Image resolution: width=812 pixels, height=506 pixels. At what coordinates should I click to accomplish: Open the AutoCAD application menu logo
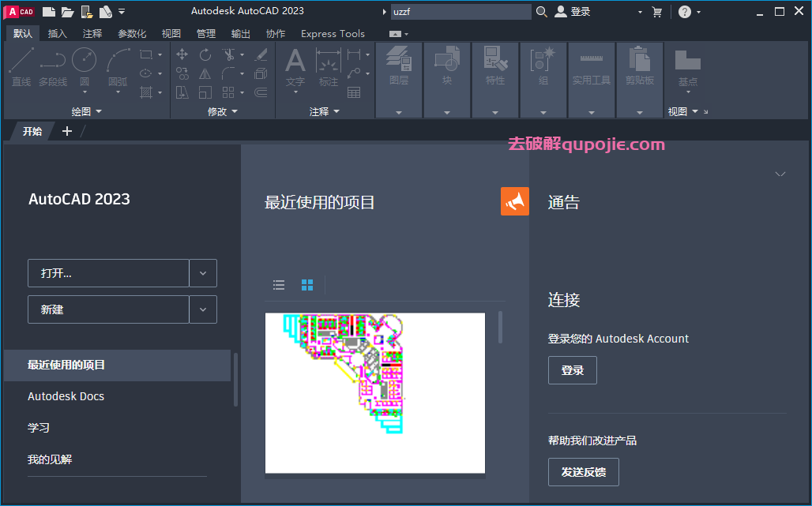[x=19, y=11]
